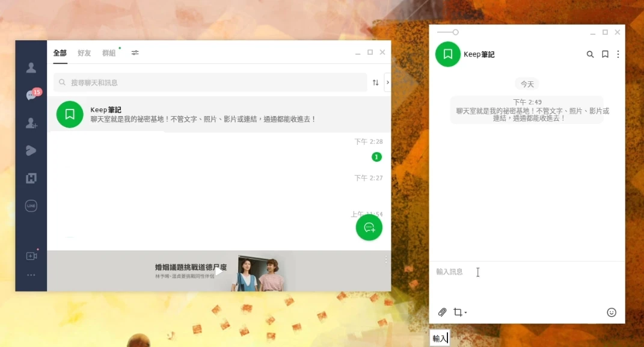This screenshot has width=644, height=347.
Task: Switch to the 群組 tab
Action: pos(109,53)
